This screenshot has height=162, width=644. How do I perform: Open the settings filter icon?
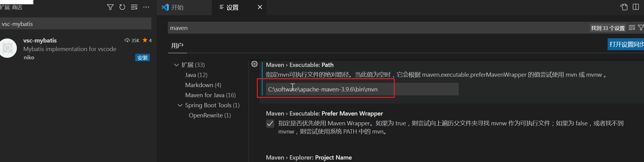(x=641, y=28)
